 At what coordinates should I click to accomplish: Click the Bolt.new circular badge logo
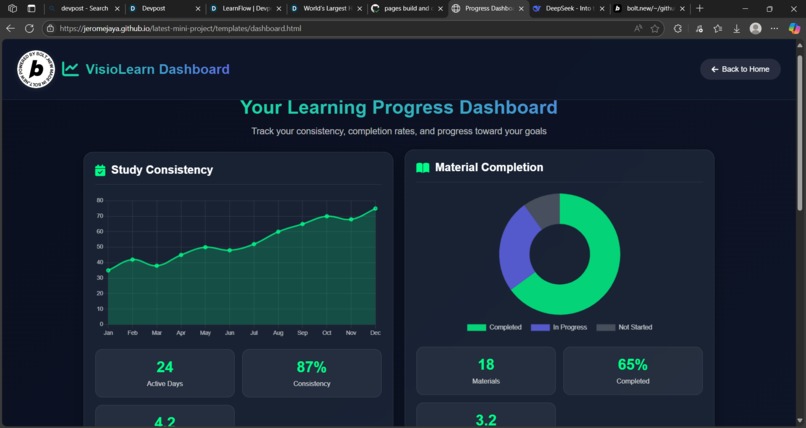pyautogui.click(x=36, y=69)
